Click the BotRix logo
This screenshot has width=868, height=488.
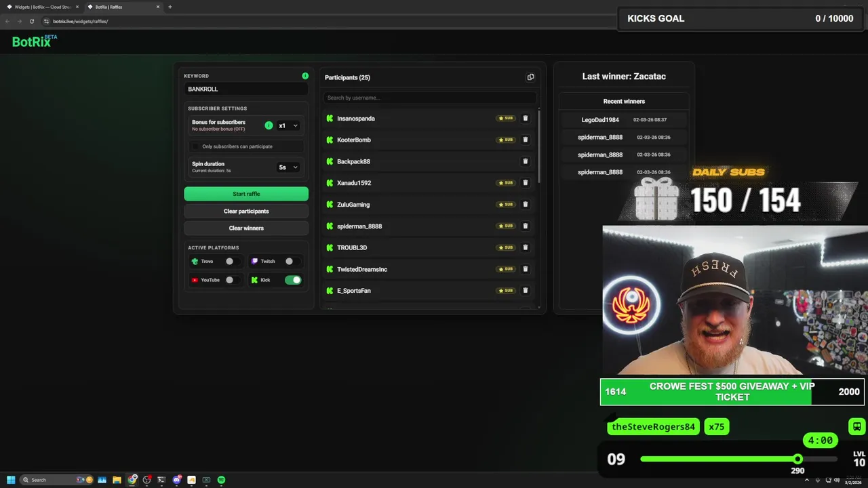[x=34, y=41]
